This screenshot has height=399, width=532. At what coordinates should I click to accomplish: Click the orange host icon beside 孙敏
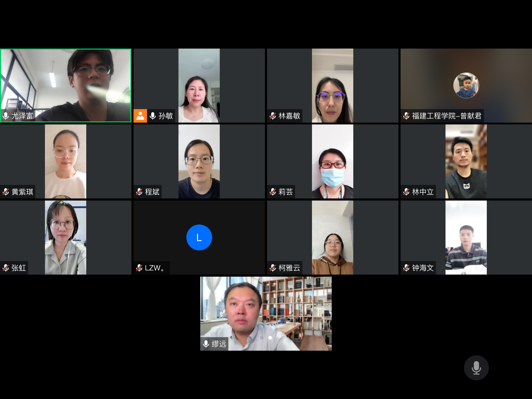pos(140,116)
